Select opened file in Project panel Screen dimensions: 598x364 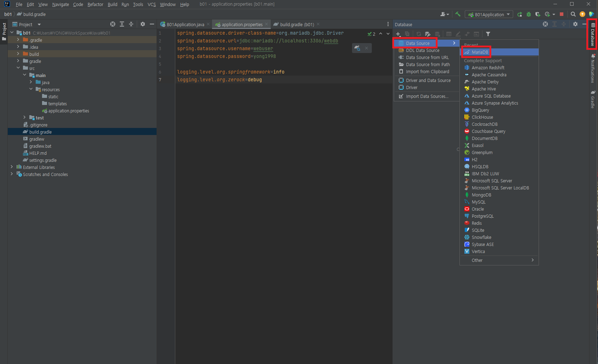click(x=113, y=24)
